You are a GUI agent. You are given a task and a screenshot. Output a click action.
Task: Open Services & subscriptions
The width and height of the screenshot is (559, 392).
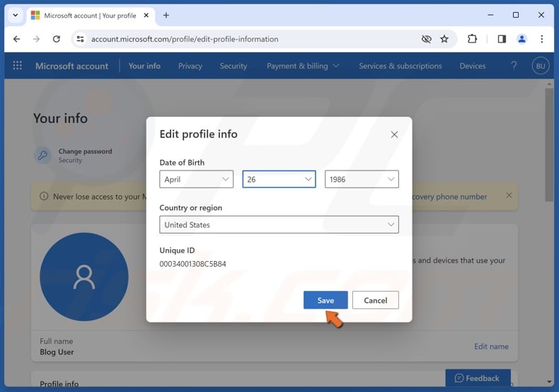coord(400,66)
